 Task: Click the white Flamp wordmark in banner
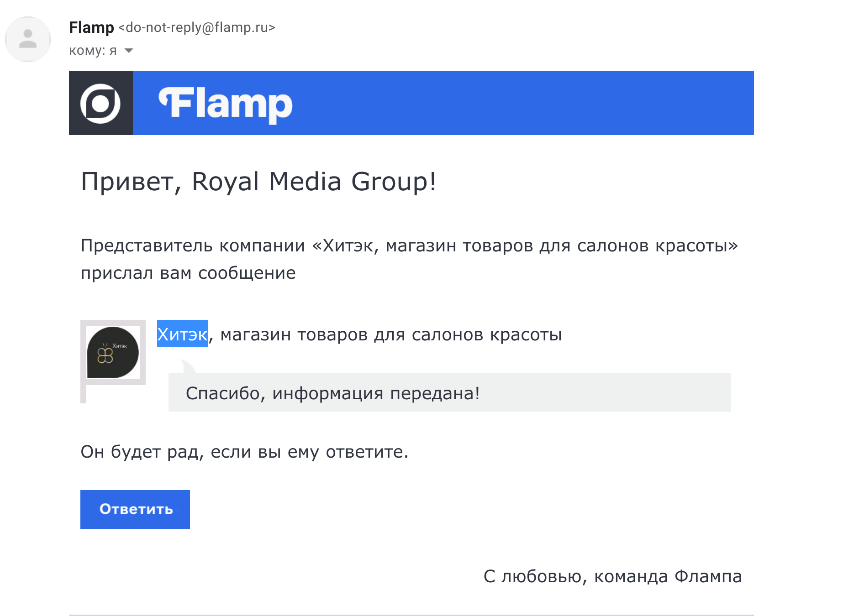click(225, 104)
